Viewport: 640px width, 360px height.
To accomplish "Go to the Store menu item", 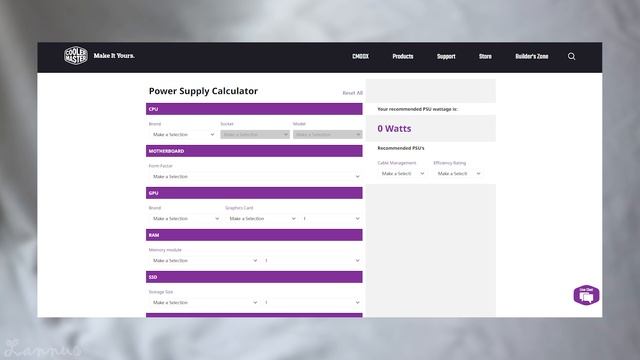I will click(x=485, y=56).
